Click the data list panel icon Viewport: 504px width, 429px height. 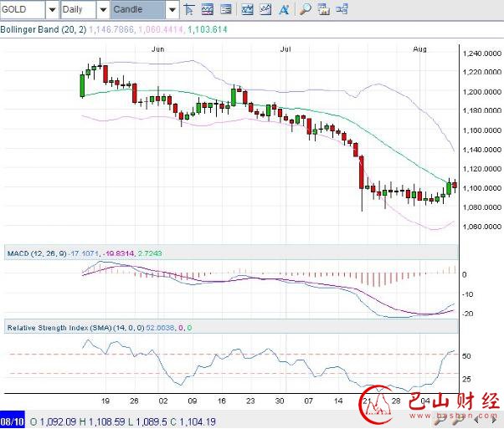[x=226, y=9]
